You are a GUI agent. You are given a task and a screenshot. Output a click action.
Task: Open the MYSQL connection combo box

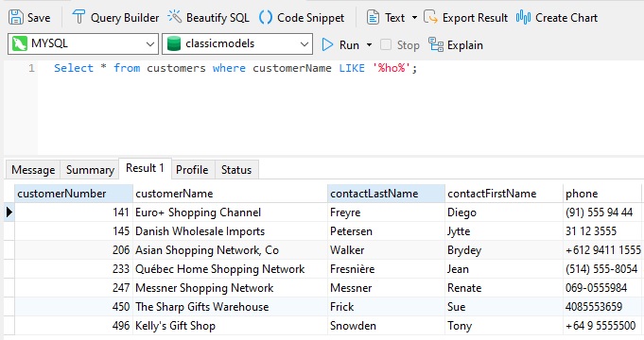(x=83, y=43)
